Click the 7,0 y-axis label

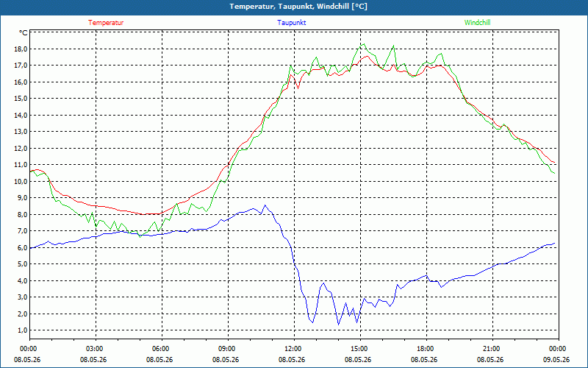(23, 231)
